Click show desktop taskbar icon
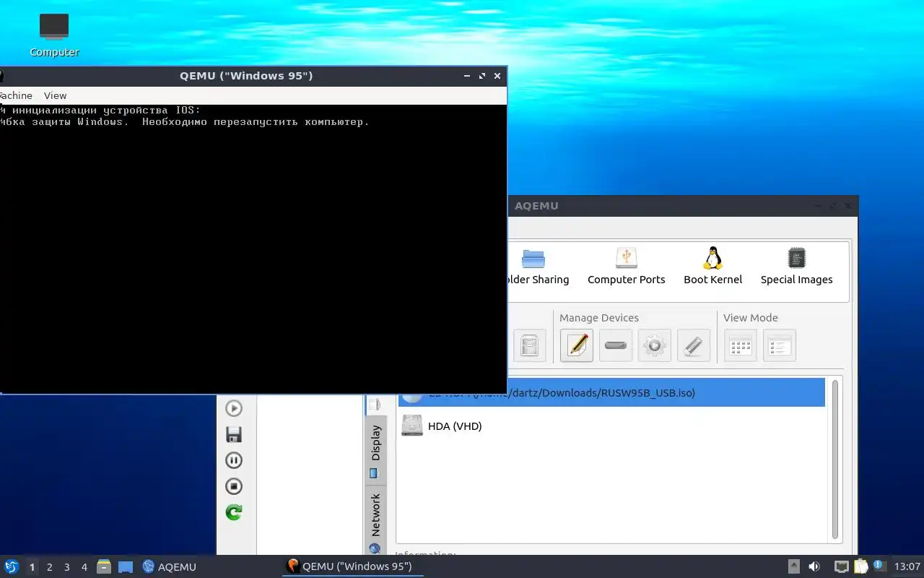 (x=126, y=566)
